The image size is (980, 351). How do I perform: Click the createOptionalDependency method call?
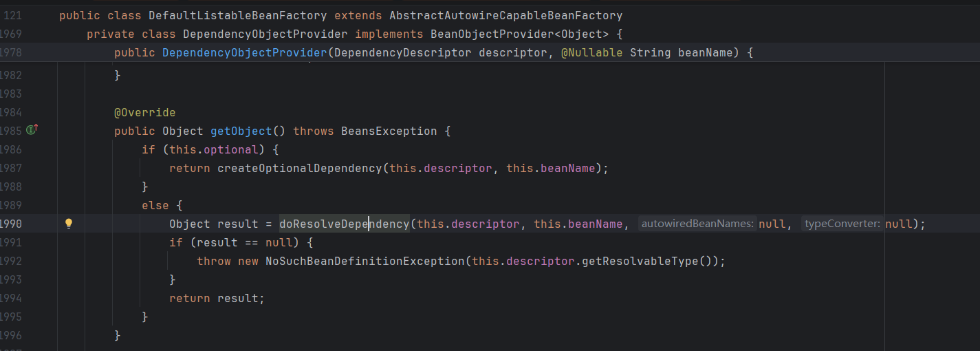coord(299,168)
